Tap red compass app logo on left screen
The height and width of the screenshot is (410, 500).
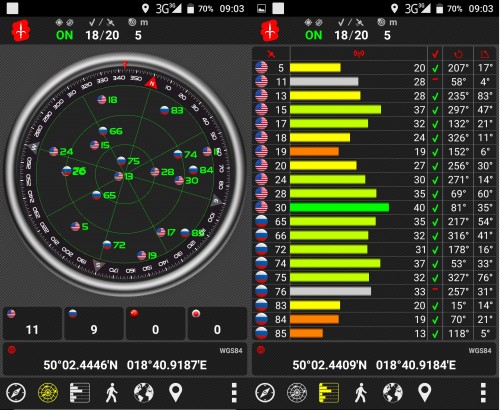tap(21, 31)
